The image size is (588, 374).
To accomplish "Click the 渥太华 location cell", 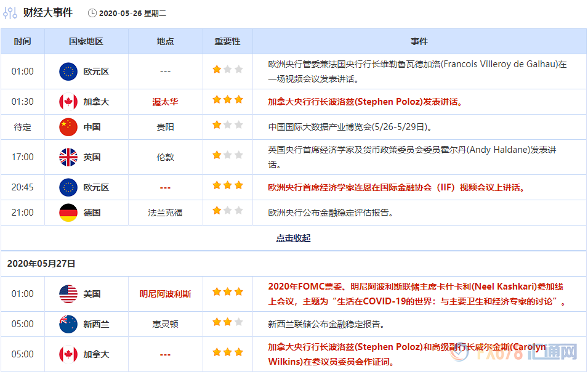I will click(x=166, y=102).
